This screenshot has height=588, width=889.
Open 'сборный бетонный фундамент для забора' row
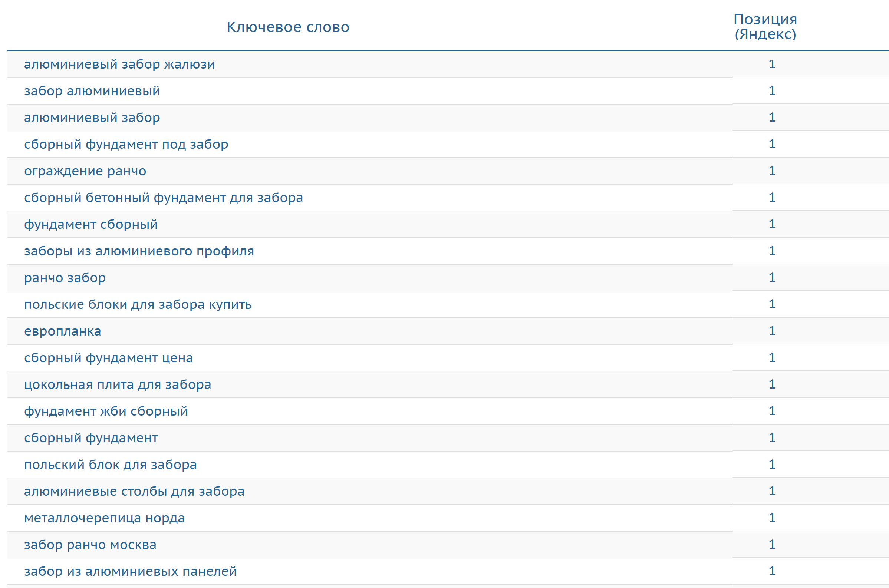(163, 198)
